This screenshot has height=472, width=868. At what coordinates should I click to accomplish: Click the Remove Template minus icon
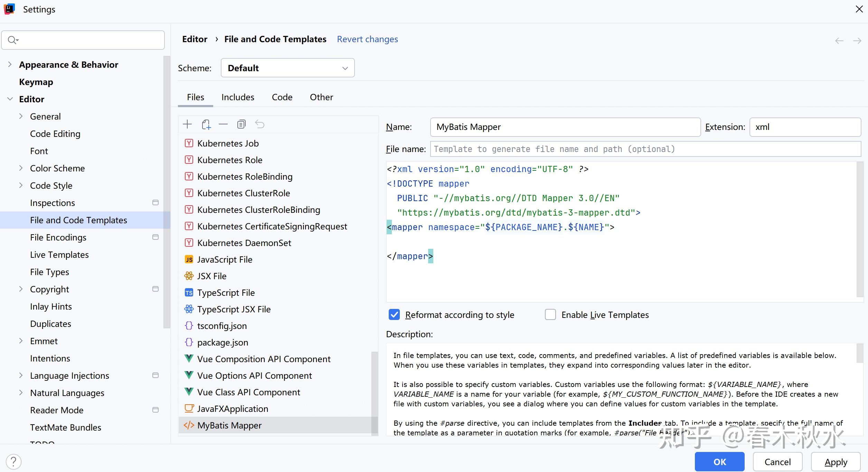tap(223, 124)
